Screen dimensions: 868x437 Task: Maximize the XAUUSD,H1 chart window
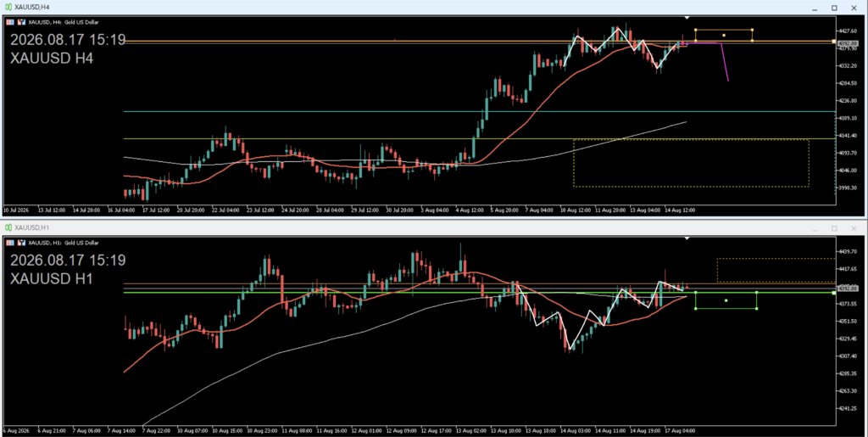click(x=834, y=228)
